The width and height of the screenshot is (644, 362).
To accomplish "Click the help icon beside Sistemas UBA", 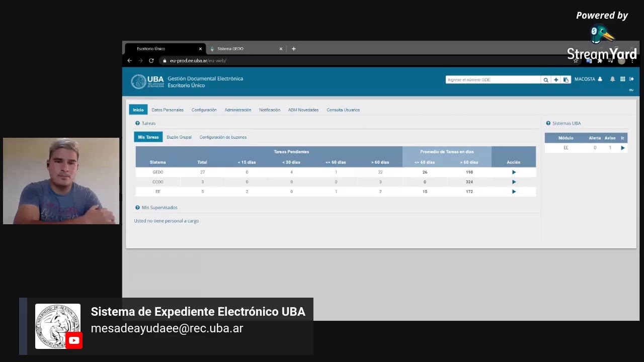I will (548, 123).
